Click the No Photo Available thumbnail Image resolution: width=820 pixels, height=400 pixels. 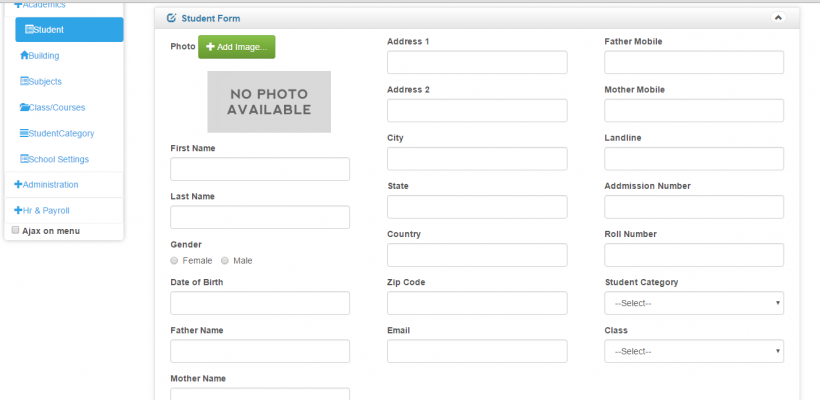pyautogui.click(x=269, y=102)
